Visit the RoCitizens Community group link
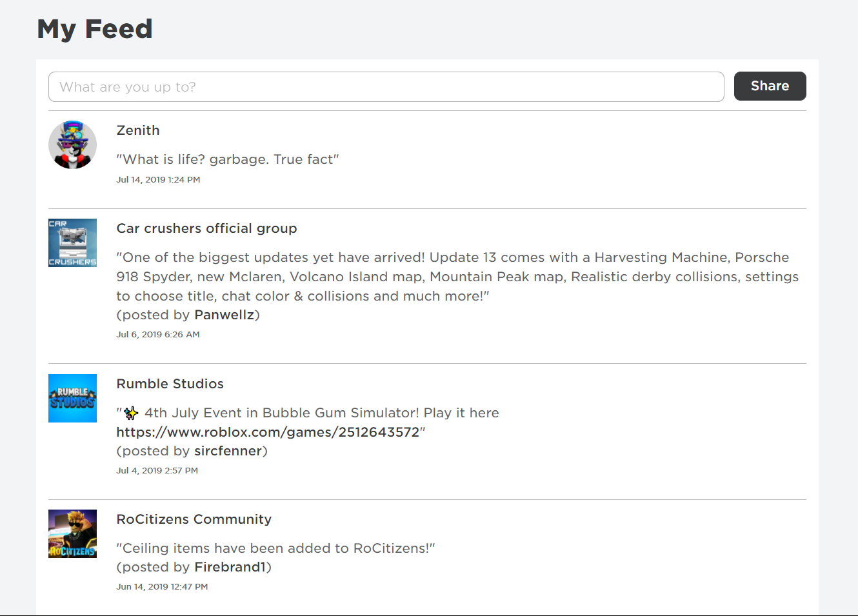The image size is (858, 616). pos(194,519)
